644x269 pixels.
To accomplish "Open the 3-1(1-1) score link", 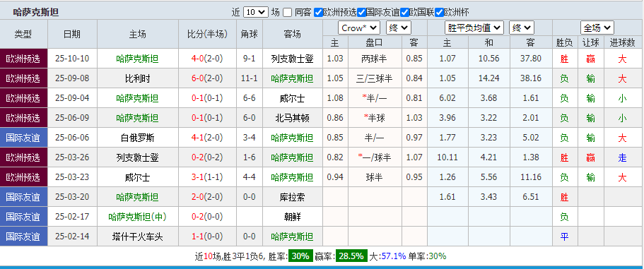I will point(207,177).
